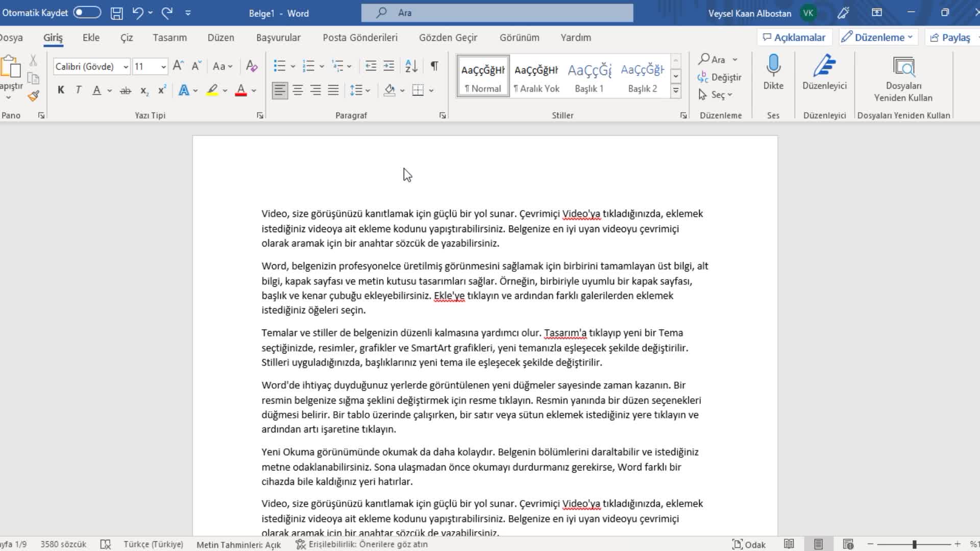The height and width of the screenshot is (551, 980).
Task: Open the Açıklamalar comments button
Action: click(794, 37)
